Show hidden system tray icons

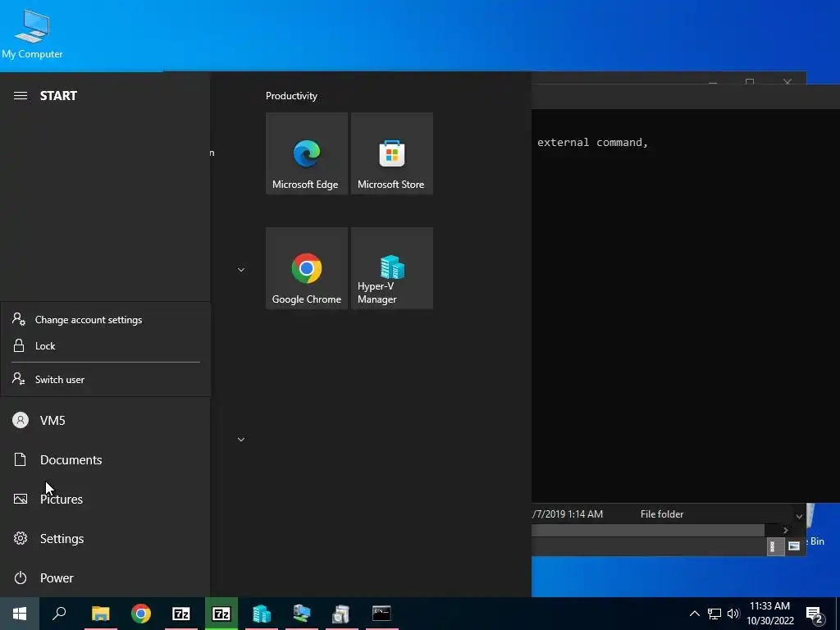[x=694, y=614]
